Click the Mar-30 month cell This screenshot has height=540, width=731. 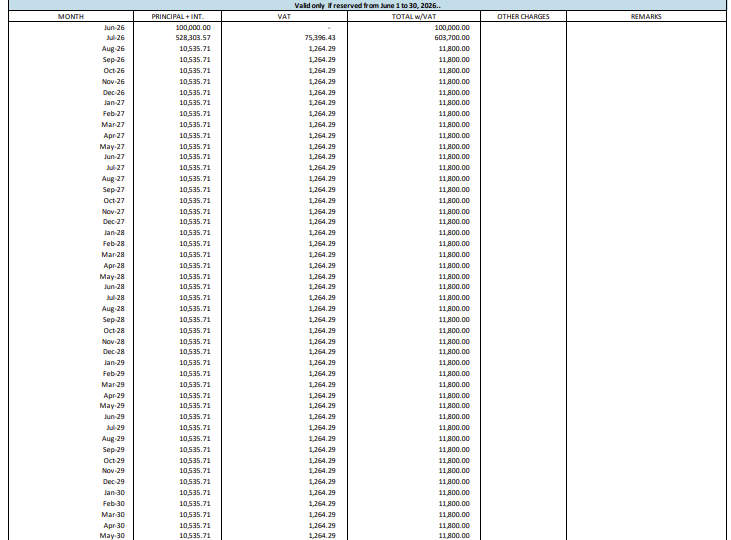[x=113, y=515]
